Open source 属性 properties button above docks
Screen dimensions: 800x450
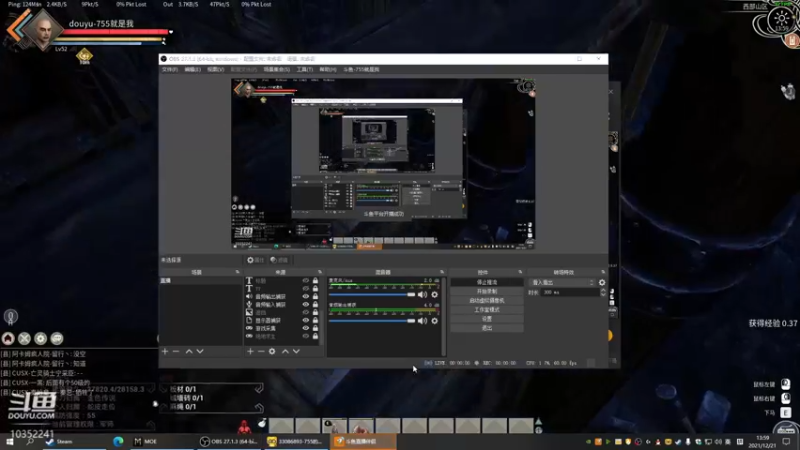click(256, 260)
